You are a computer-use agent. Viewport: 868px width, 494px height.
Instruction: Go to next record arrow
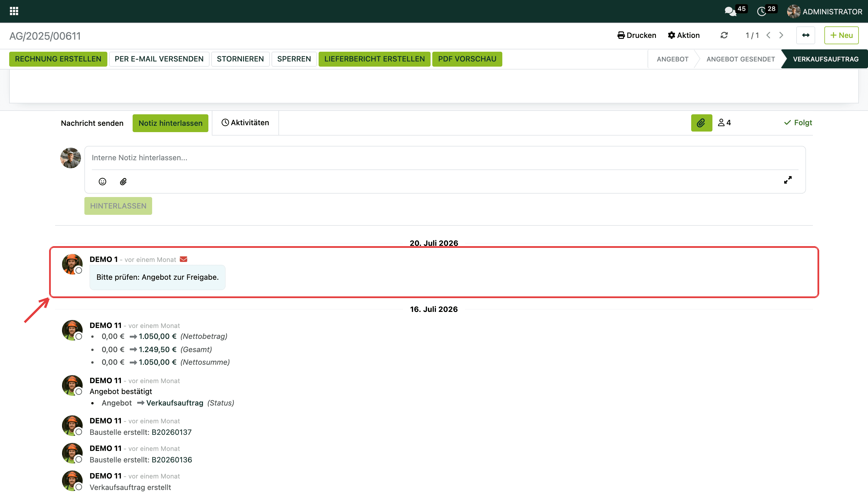coord(781,35)
